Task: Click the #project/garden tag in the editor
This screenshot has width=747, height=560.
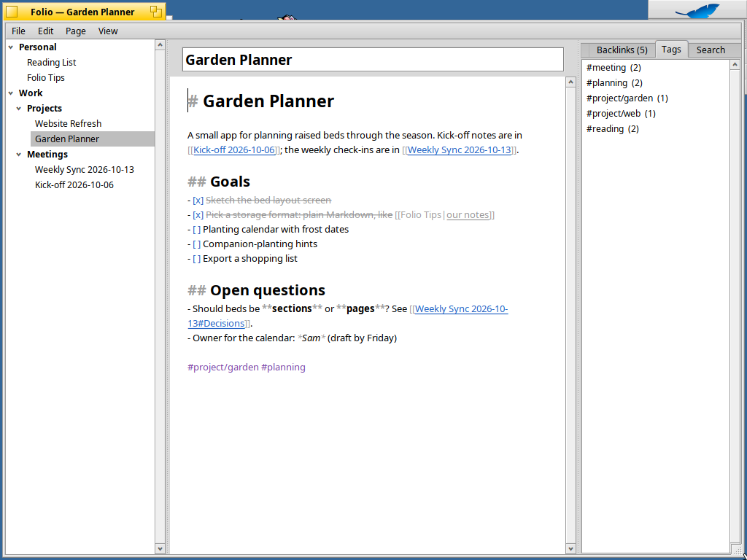Action: [x=223, y=367]
